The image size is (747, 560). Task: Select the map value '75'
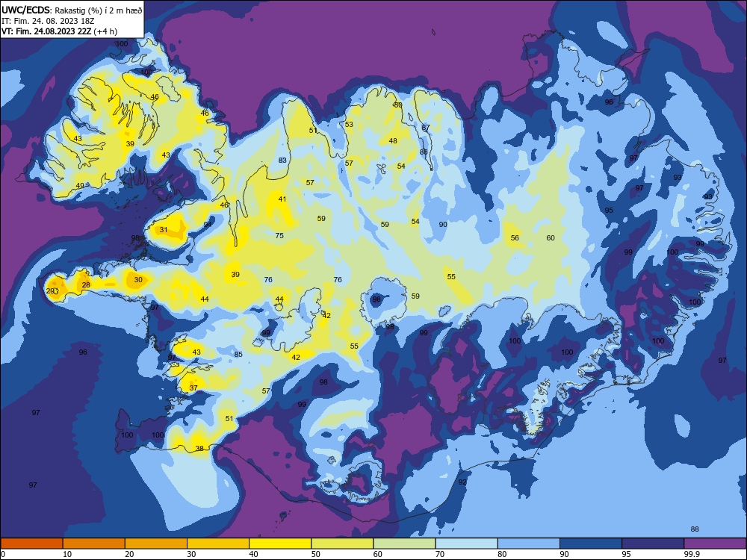pyautogui.click(x=279, y=236)
